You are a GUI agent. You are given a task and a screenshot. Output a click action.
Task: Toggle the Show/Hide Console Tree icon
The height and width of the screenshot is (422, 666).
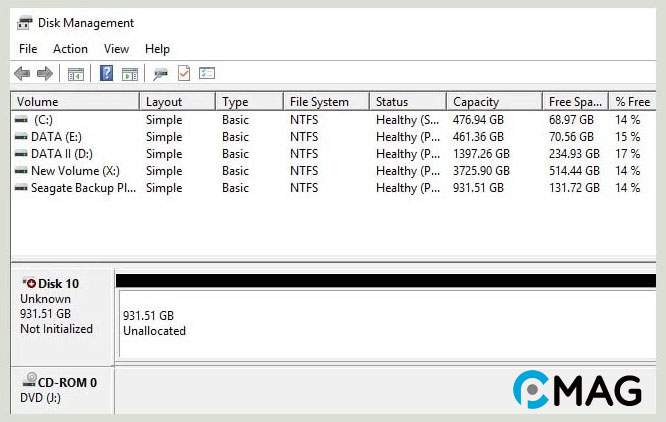pyautogui.click(x=75, y=73)
